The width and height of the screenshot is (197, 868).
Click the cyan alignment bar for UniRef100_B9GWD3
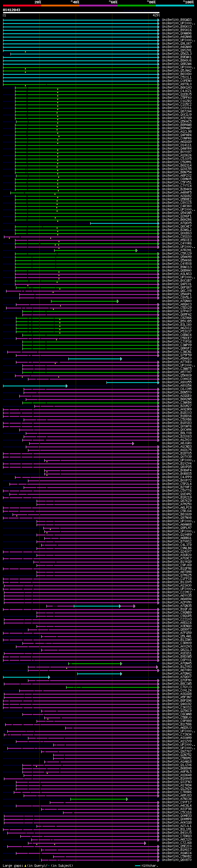pos(81,20)
